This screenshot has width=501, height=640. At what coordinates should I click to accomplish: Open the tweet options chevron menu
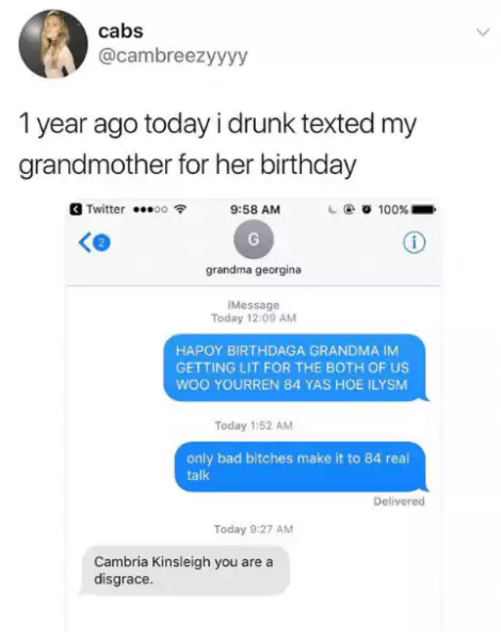[483, 32]
